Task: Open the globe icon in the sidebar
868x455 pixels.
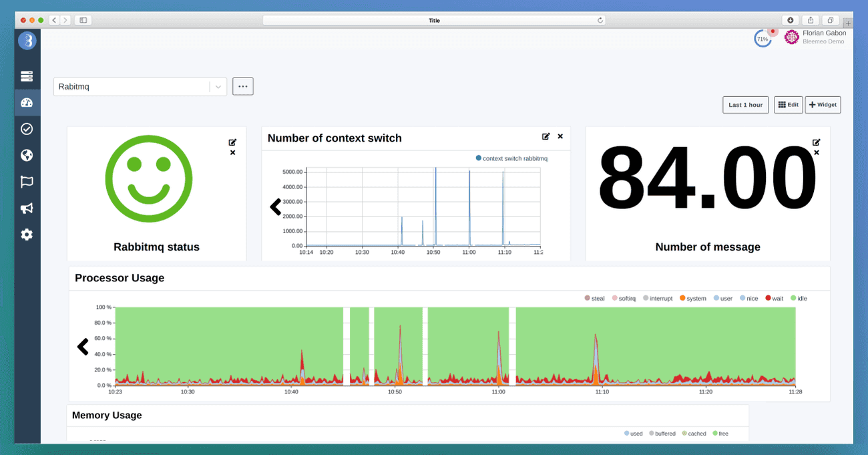Action: [27, 155]
